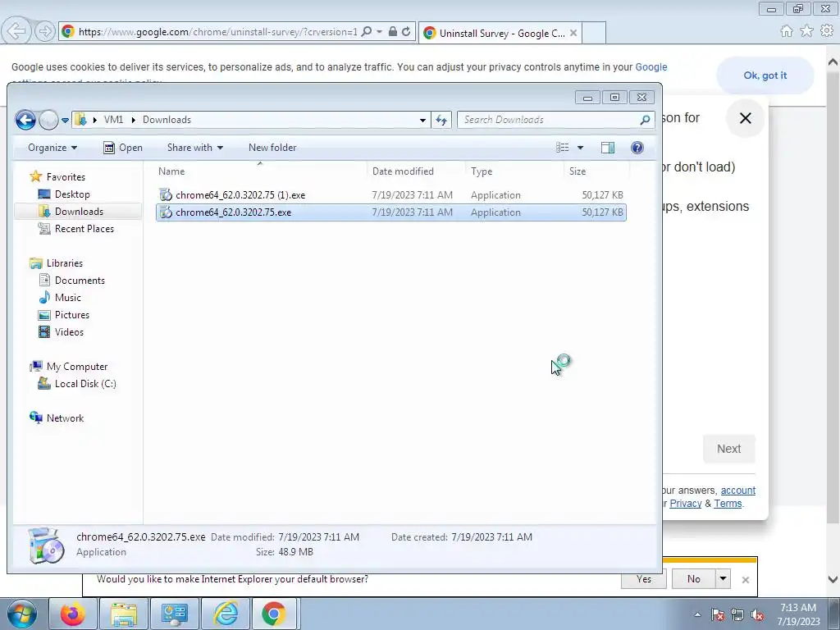Create a New folder
Image resolution: width=840 pixels, height=630 pixels.
[272, 148]
